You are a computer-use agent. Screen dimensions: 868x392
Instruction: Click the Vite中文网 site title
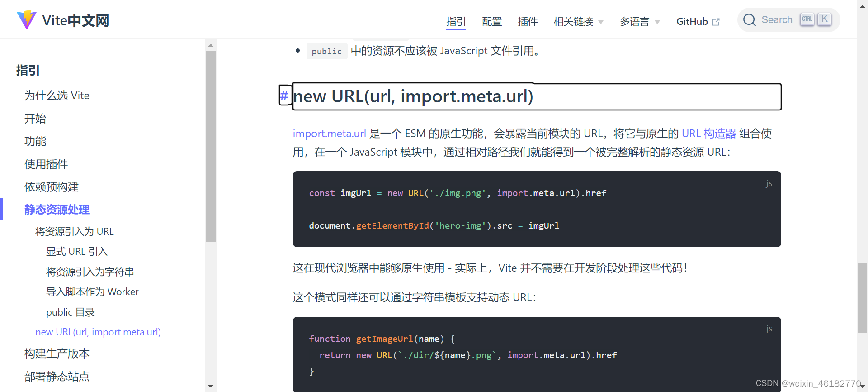point(75,20)
